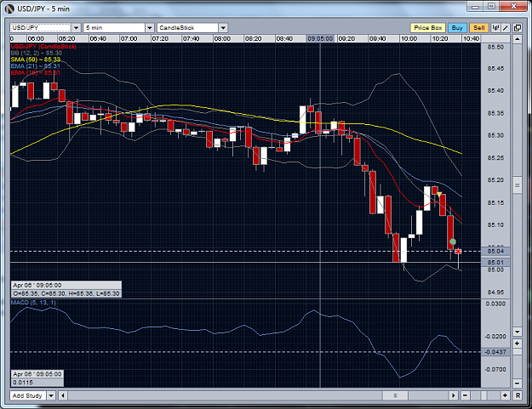Click the green circle marker on chart
The width and height of the screenshot is (532, 409).
click(x=453, y=241)
